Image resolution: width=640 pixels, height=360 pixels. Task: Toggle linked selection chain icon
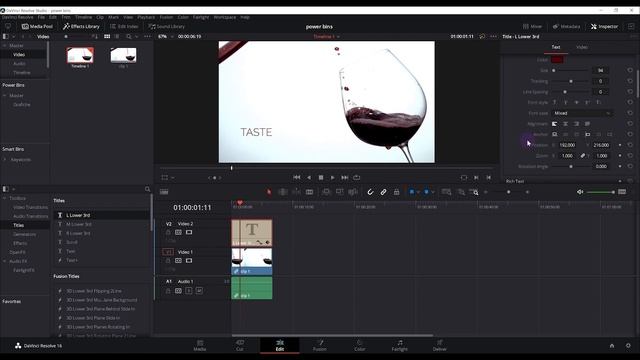(x=383, y=192)
